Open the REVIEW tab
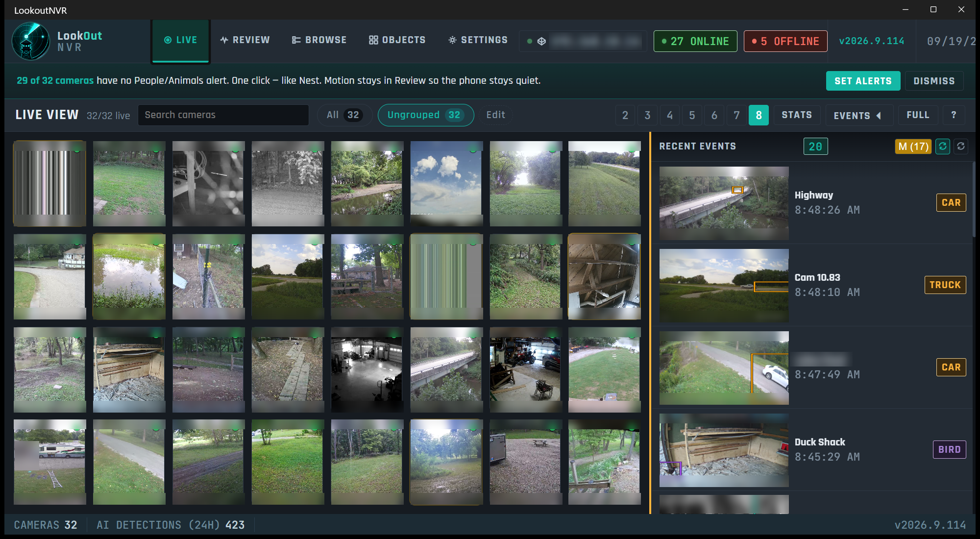This screenshot has width=980, height=539. (x=245, y=40)
